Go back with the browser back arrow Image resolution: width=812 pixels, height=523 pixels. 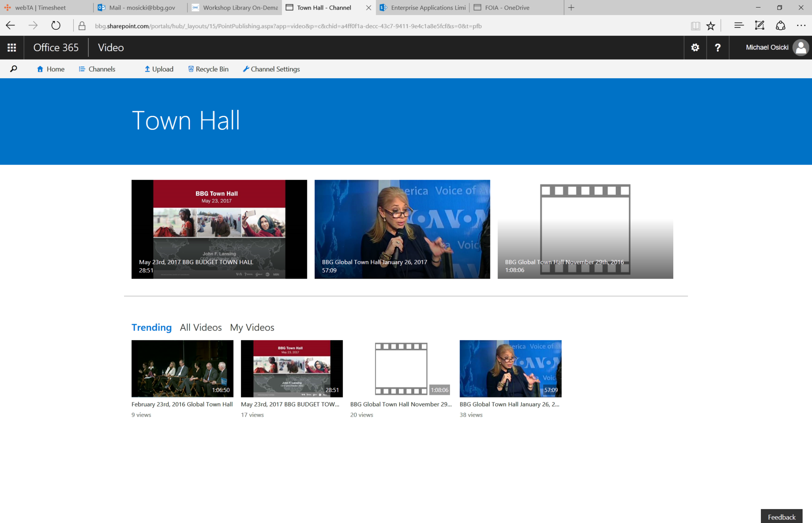point(11,26)
